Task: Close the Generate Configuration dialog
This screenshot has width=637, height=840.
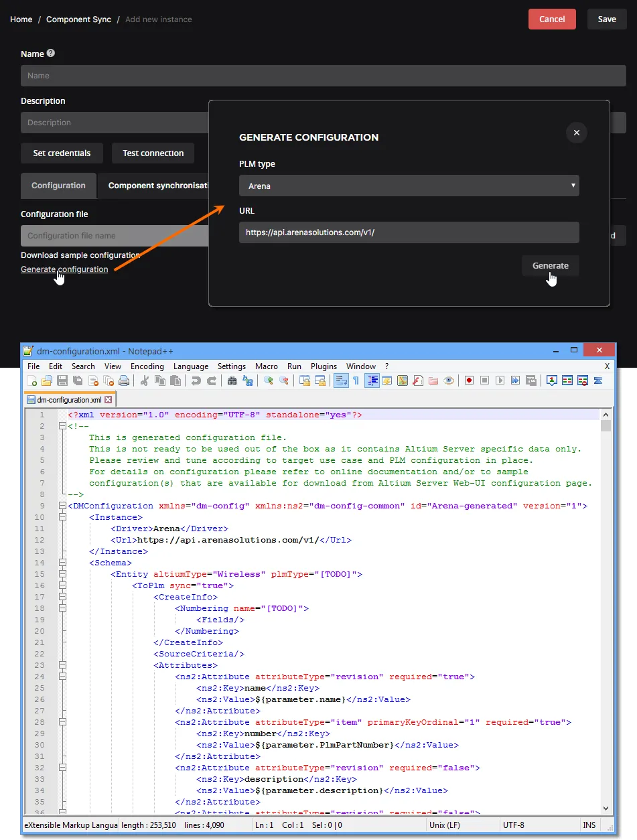Action: (577, 133)
